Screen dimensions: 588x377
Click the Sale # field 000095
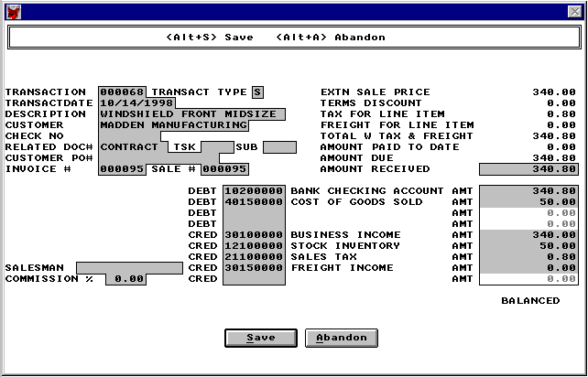[x=225, y=169]
